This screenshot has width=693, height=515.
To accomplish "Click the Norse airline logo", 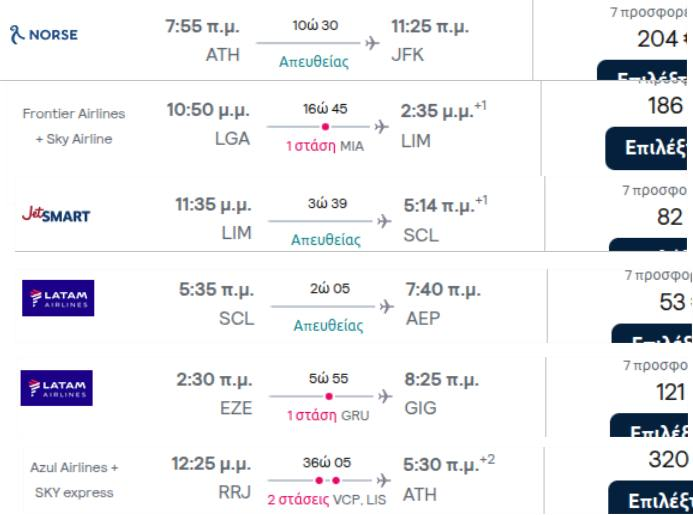I will [x=44, y=34].
